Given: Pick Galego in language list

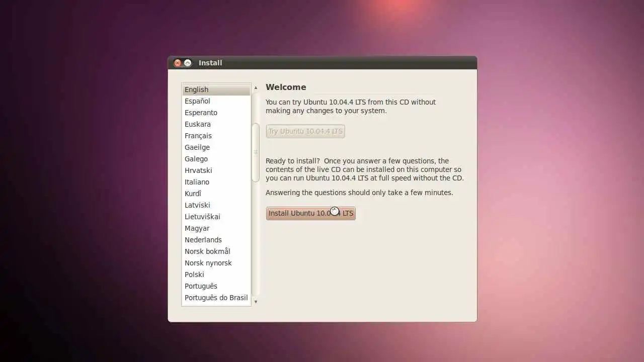Looking at the screenshot, I should coord(216,159).
